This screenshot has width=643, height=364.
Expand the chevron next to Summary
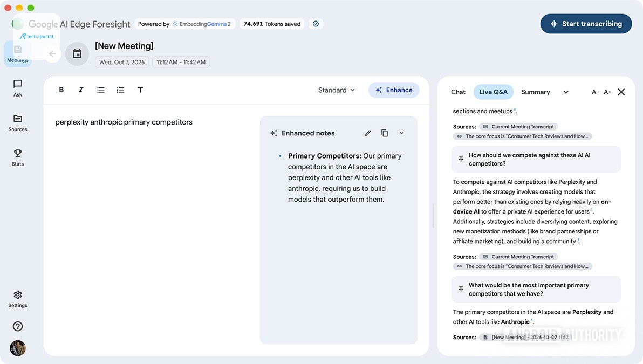(x=566, y=92)
